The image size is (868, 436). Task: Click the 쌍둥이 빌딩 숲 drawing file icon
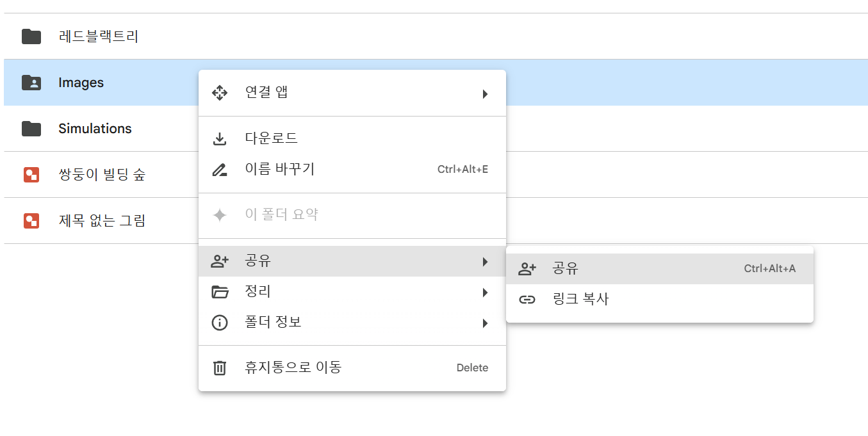(31, 175)
